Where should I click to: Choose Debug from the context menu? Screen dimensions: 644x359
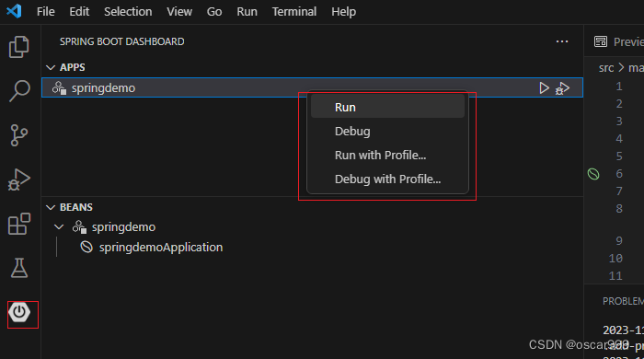[x=387, y=131]
